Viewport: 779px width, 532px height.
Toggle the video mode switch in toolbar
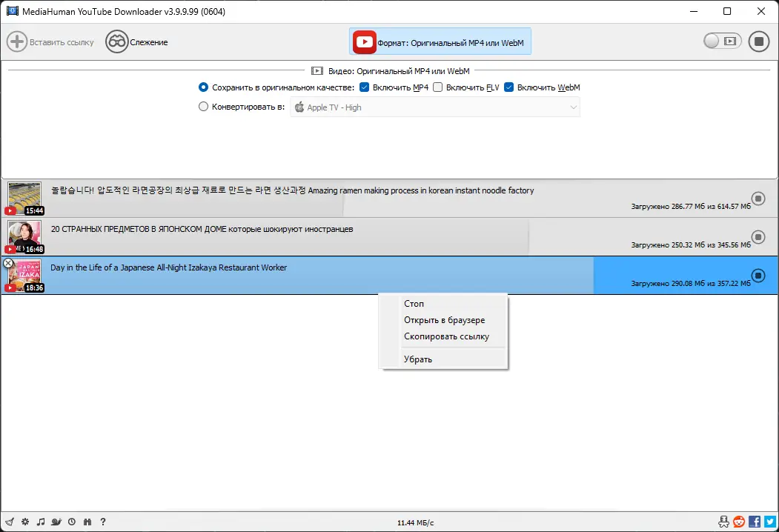click(723, 41)
